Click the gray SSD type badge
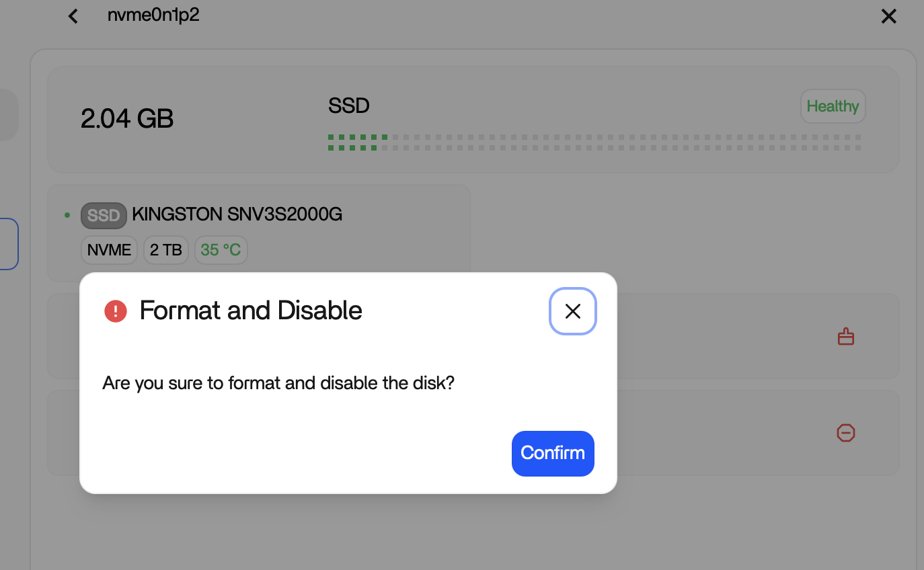 point(104,215)
